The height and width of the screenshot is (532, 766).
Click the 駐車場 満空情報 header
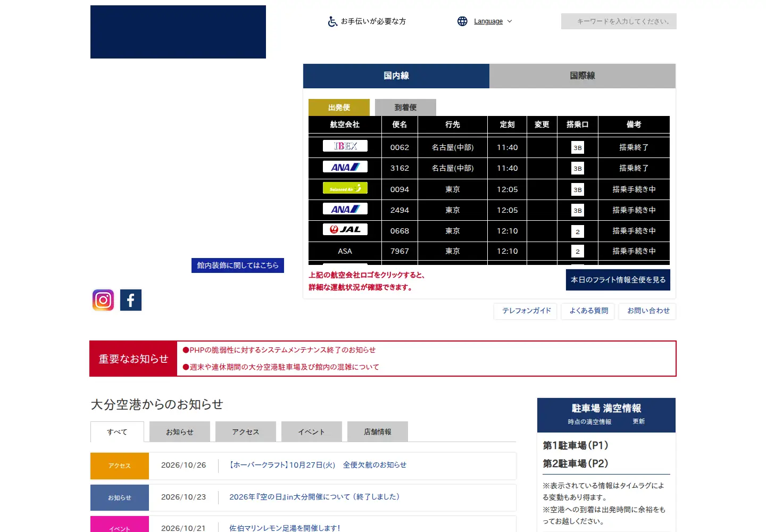click(606, 409)
